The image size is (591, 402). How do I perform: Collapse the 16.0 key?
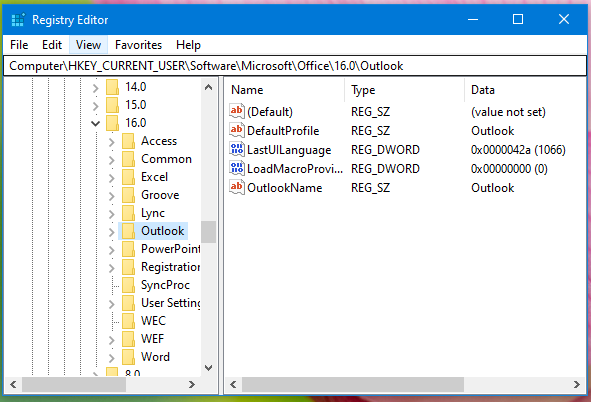tap(96, 124)
